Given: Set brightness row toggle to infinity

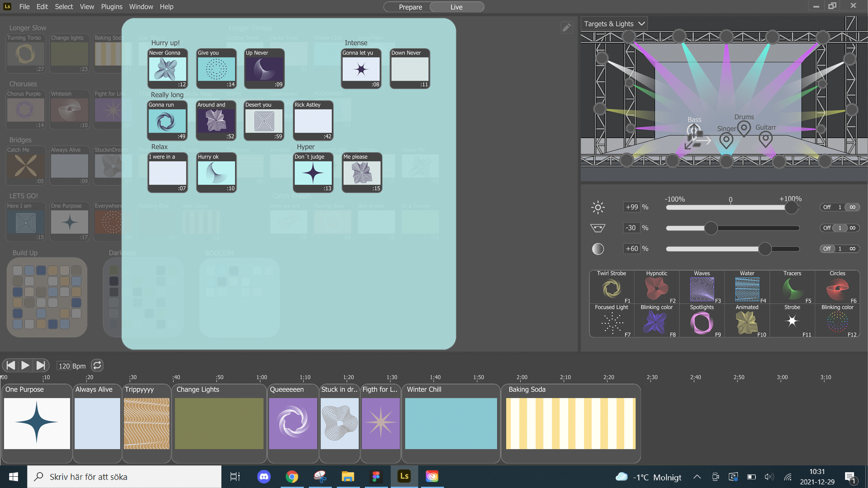Looking at the screenshot, I should [852, 207].
